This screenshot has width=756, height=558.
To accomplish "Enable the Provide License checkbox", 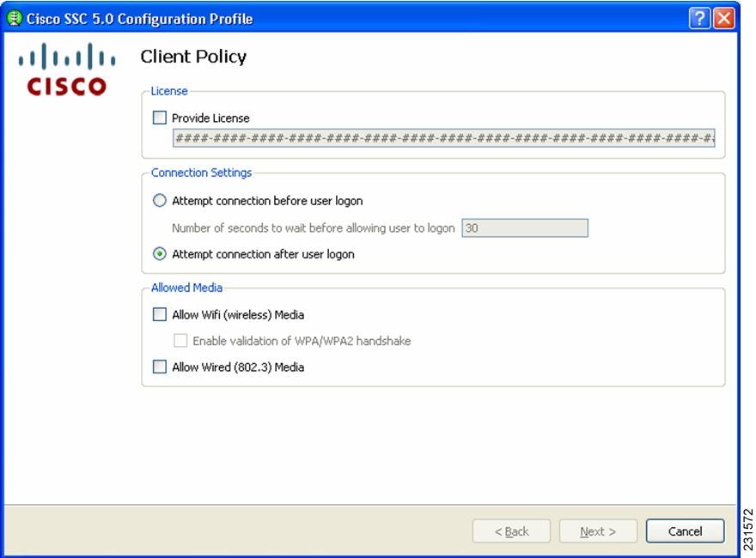I will 160,118.
